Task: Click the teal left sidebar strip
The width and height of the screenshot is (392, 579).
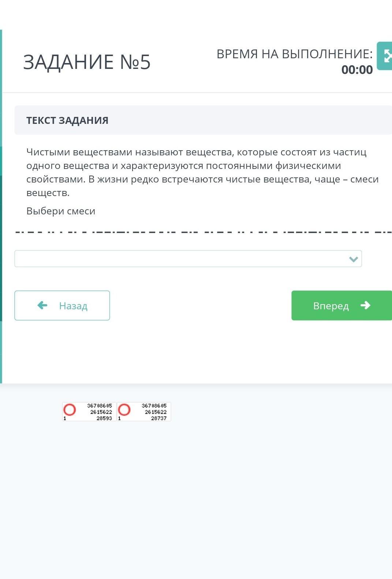Action: [1, 205]
